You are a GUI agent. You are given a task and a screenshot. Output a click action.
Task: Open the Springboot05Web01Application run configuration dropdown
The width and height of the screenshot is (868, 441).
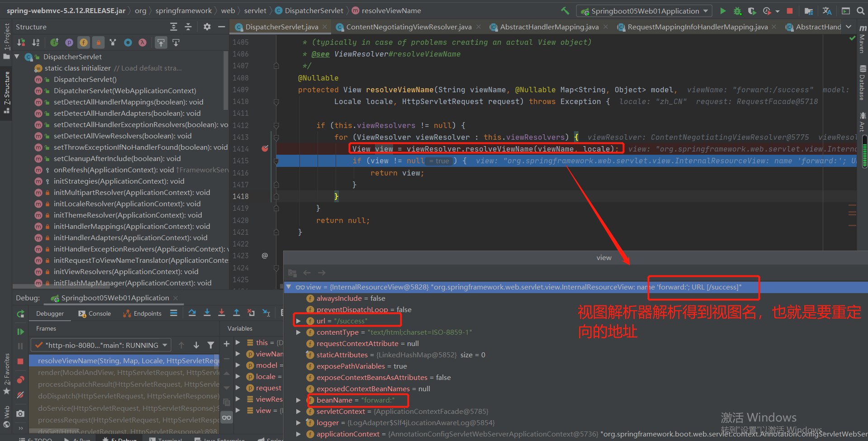[x=644, y=11]
